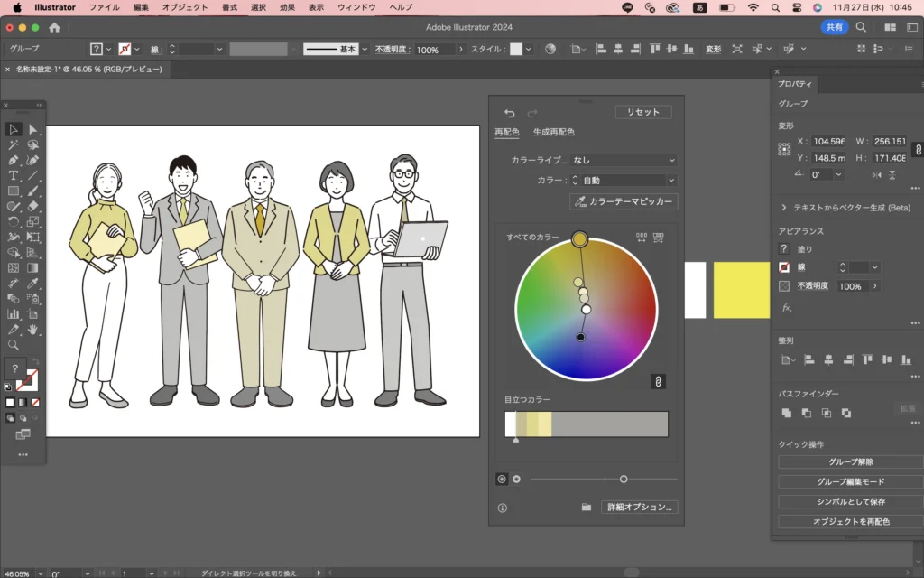Open the カラー dropdown set to 自動

[x=624, y=181]
